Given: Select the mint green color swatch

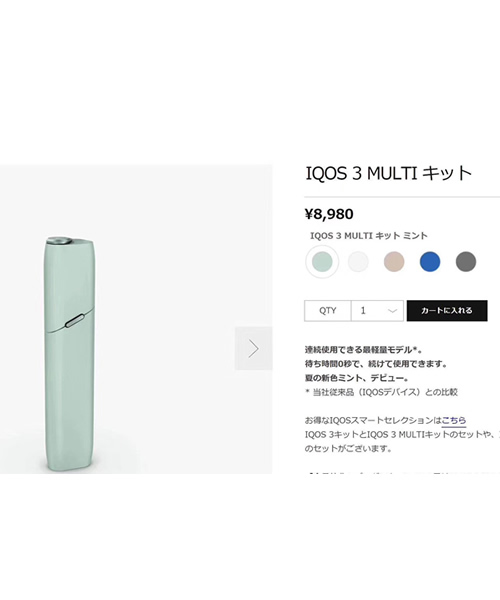Looking at the screenshot, I should click(x=322, y=261).
